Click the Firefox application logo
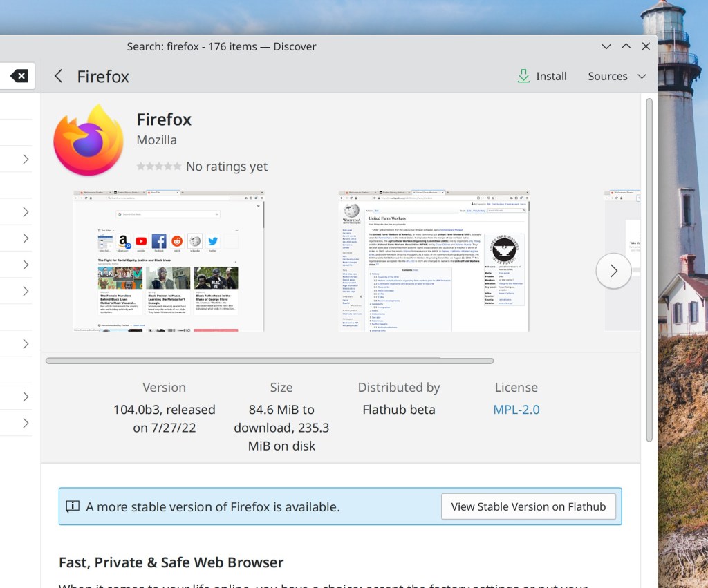 click(88, 140)
